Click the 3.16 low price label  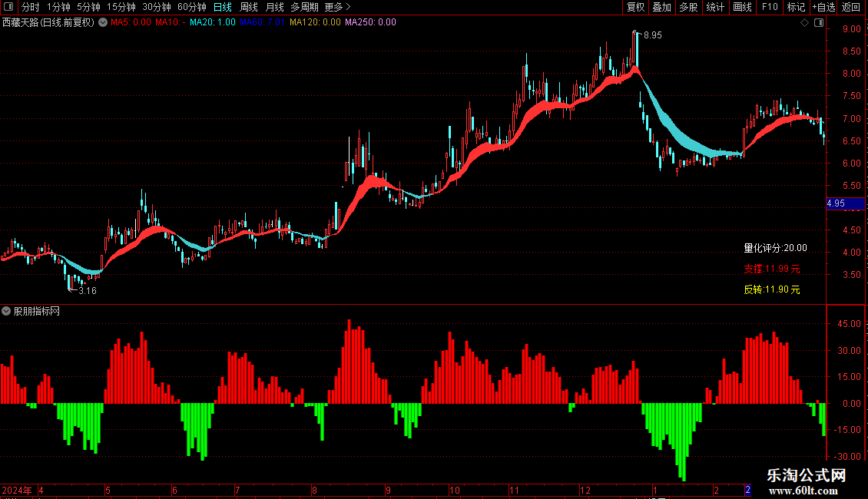(x=88, y=291)
